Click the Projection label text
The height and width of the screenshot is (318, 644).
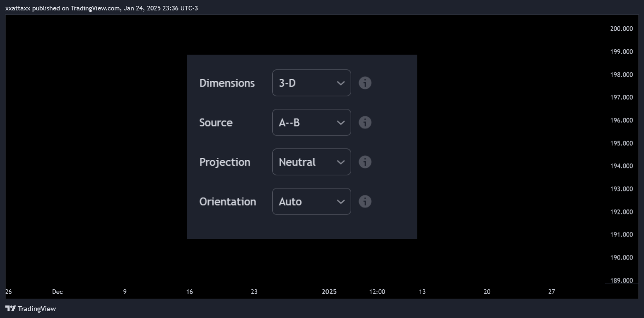coord(225,162)
